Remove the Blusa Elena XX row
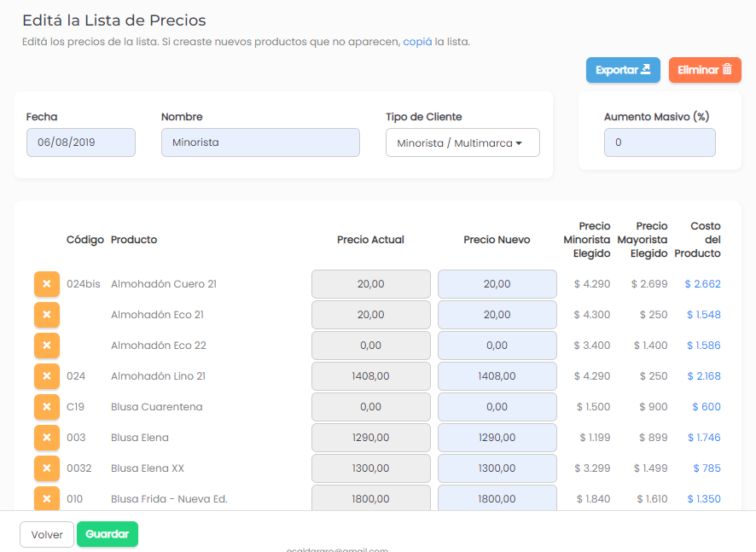 click(x=47, y=468)
